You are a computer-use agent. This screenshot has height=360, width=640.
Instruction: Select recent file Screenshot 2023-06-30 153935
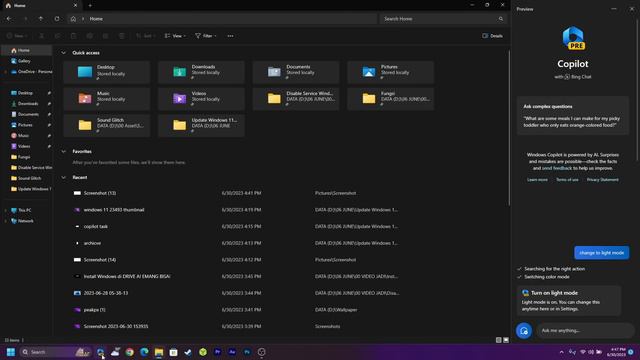[116, 327]
